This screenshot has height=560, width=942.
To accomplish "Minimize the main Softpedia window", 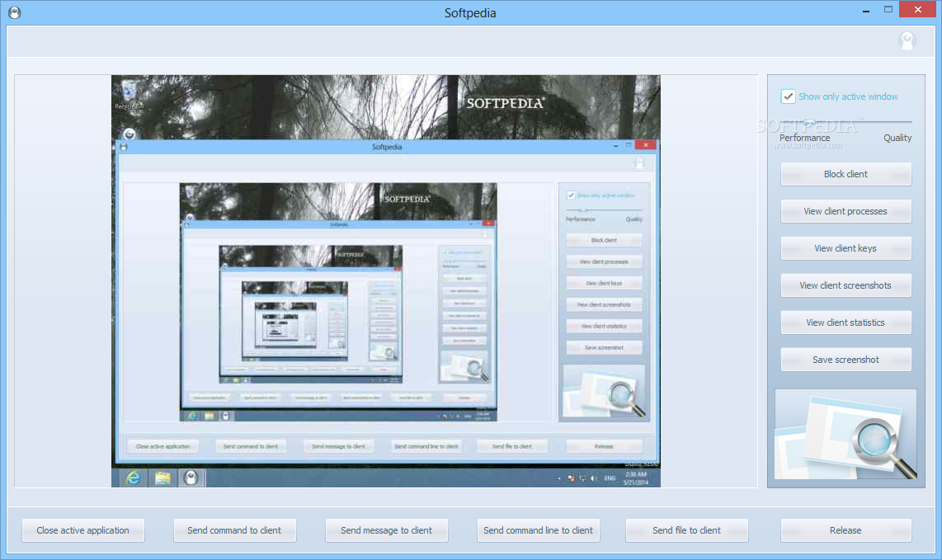I will click(866, 10).
